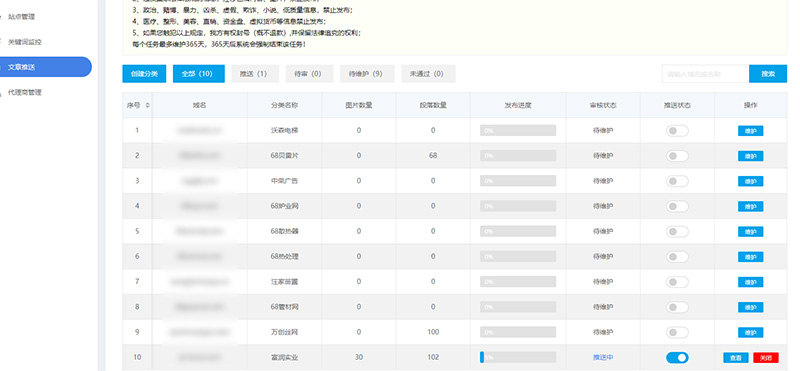Screen dimensions: 800x371
Task: Click the 发布进度 column header
Action: tap(518, 106)
